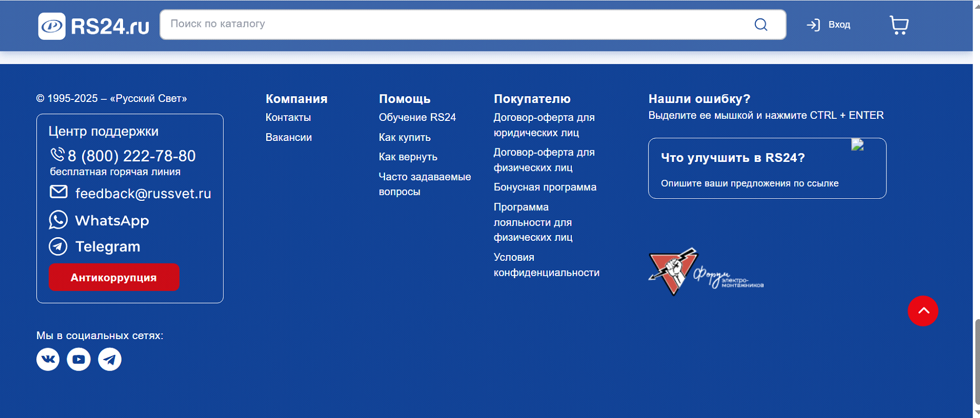This screenshot has height=418, width=980.
Task: Open the YouTube channel icon
Action: (79, 359)
